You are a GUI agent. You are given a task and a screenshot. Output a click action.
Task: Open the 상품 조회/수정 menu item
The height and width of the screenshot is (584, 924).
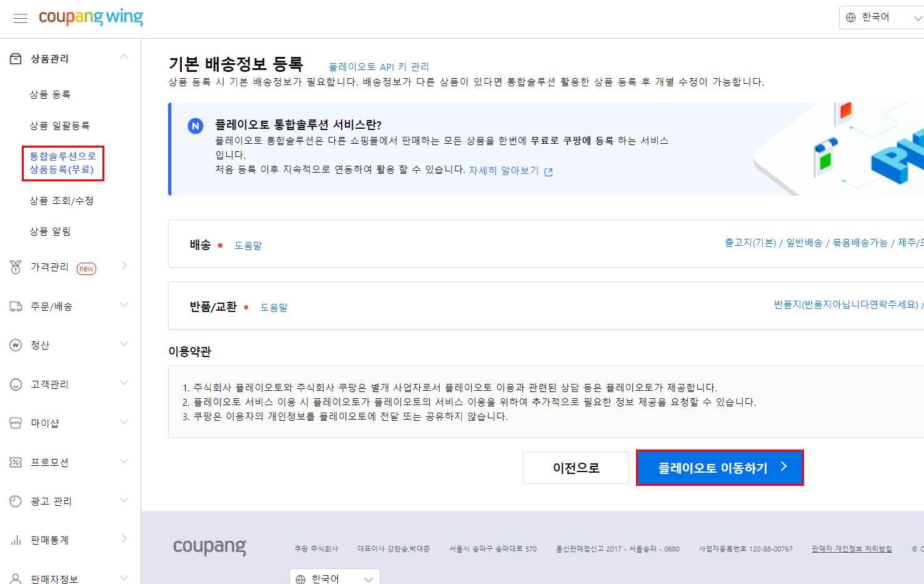pos(61,201)
